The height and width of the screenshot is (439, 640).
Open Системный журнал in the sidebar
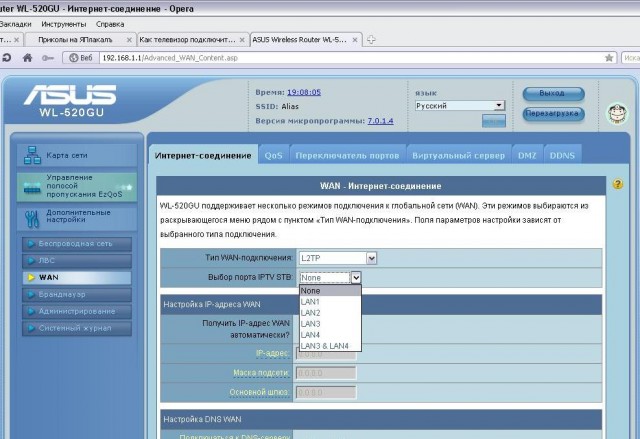click(x=77, y=328)
